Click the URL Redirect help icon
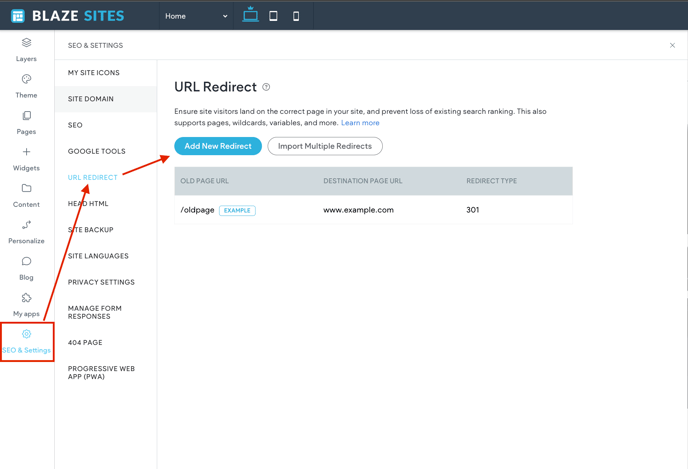 pyautogui.click(x=266, y=87)
